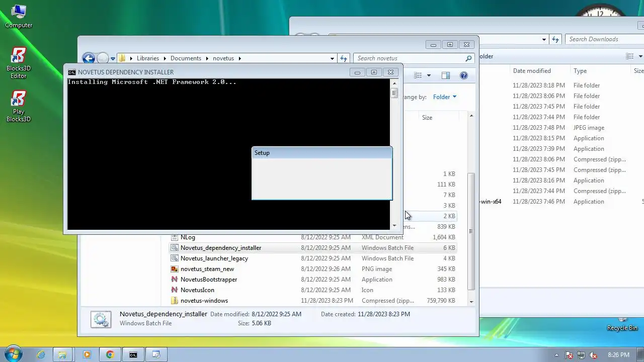Change the view in novetus window

click(x=418, y=75)
